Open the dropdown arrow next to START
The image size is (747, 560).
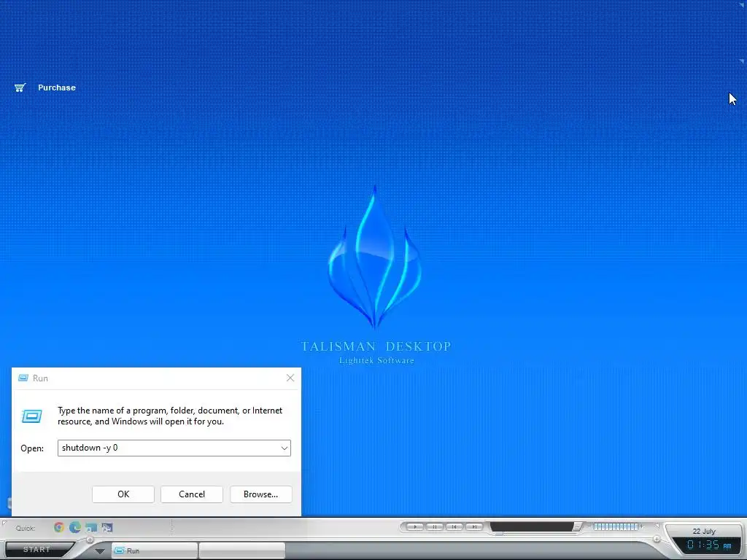click(99, 551)
